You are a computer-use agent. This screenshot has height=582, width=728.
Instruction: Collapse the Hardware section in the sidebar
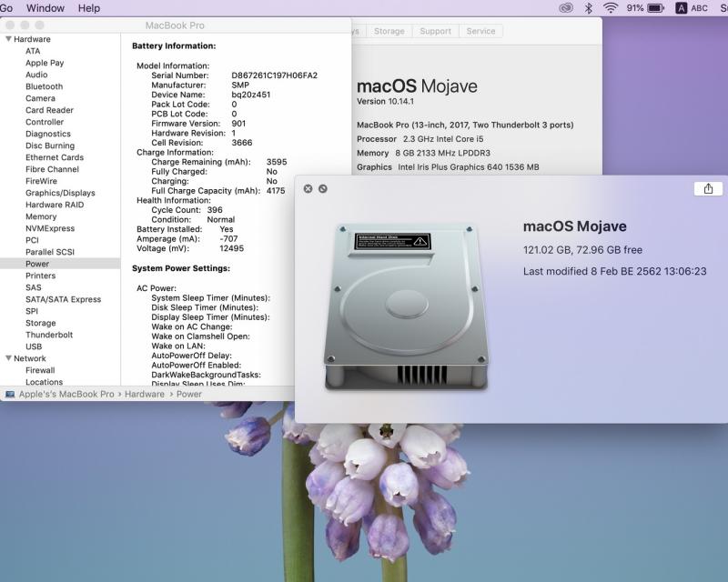click(9, 39)
